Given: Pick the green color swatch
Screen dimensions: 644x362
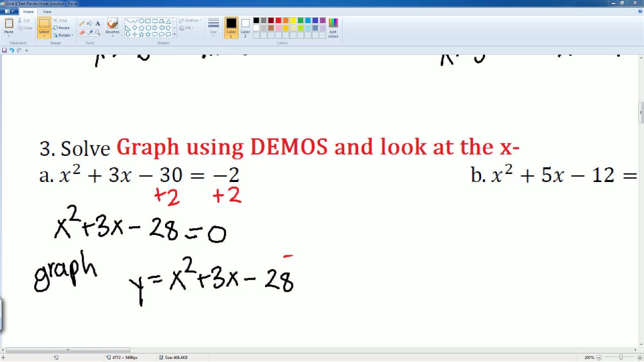Looking at the screenshot, I should click(300, 21).
